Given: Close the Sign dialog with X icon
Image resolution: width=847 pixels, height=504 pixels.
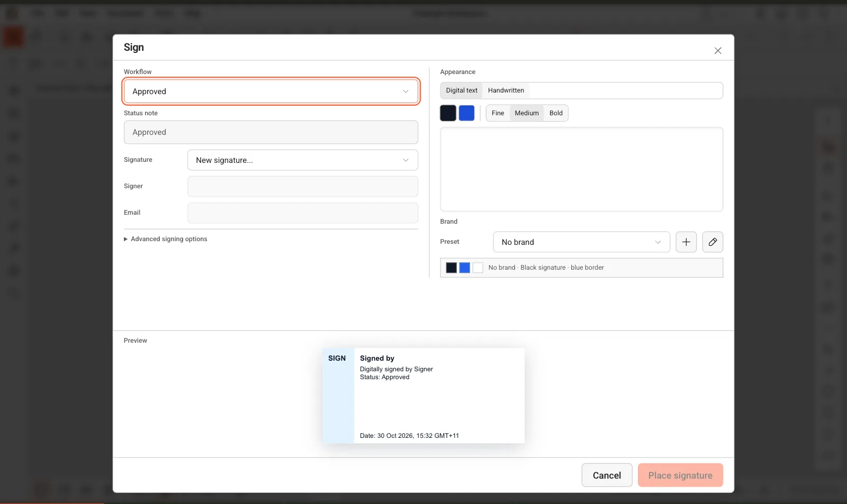Looking at the screenshot, I should pyautogui.click(x=718, y=51).
